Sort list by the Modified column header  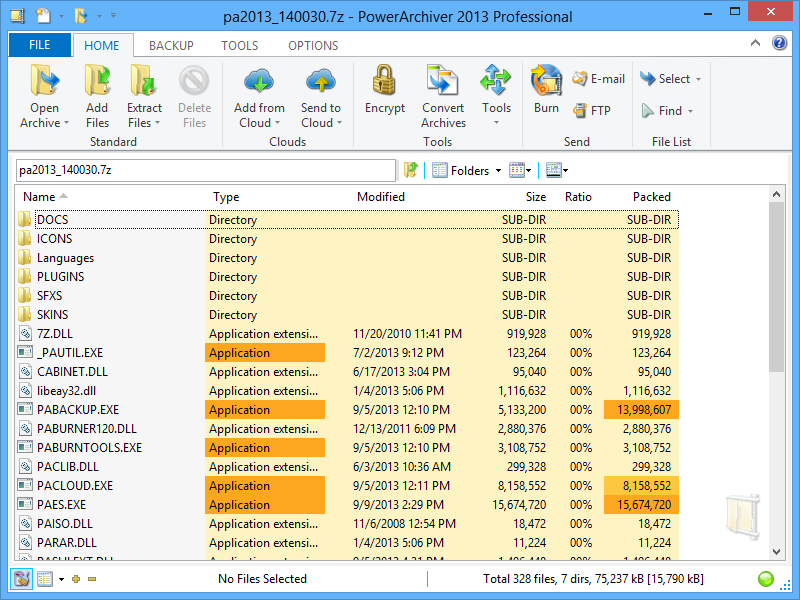point(381,197)
